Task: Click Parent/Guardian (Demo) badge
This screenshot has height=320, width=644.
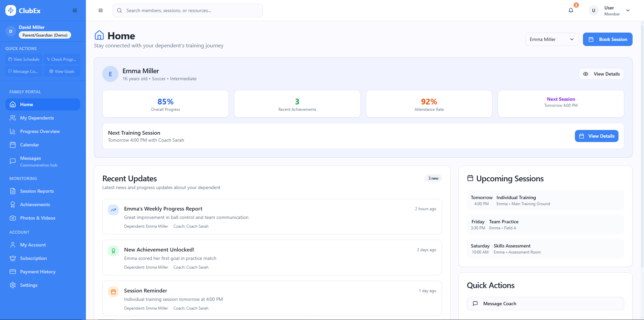Action: 45,35
